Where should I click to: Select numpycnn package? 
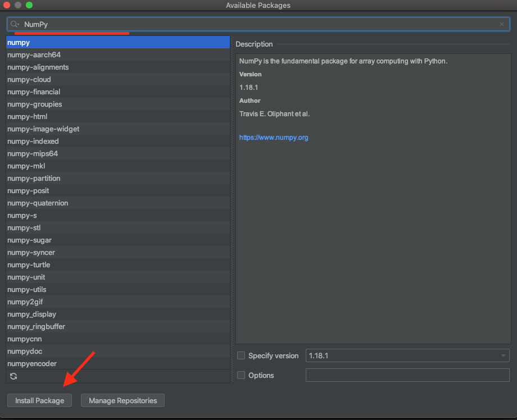[118, 339]
